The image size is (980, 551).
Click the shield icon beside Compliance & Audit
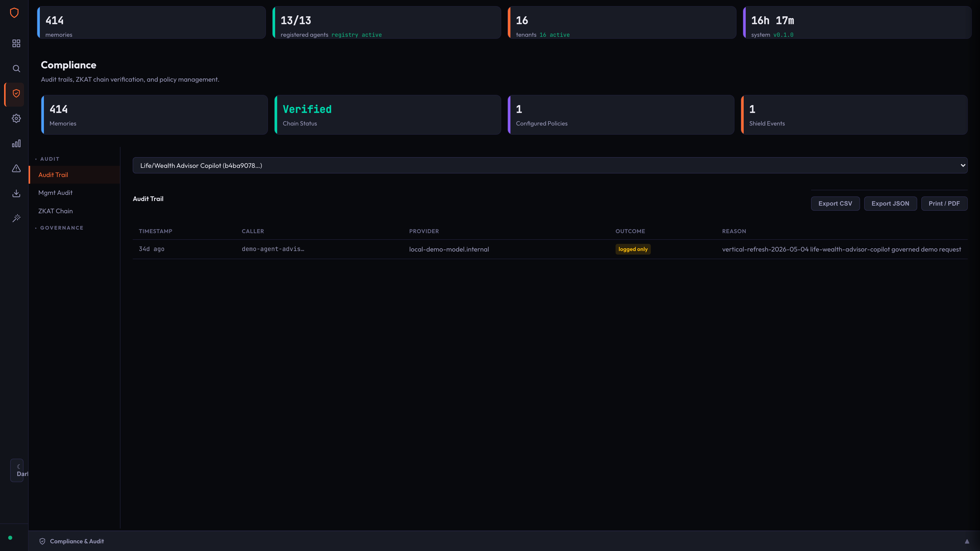[42, 541]
